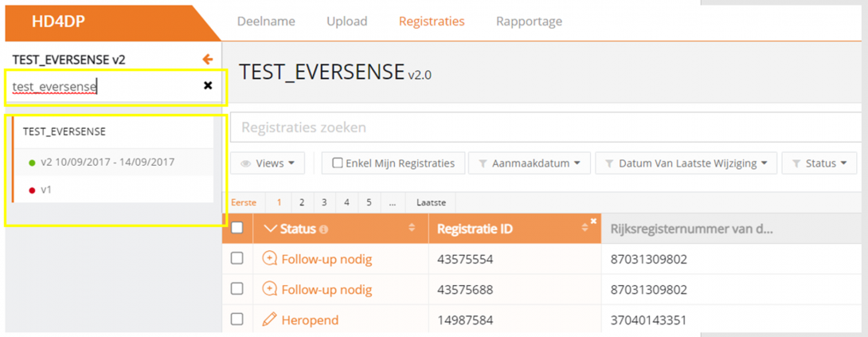The image size is (868, 337).
Task: Jump to page 3 of results
Action: click(x=324, y=202)
